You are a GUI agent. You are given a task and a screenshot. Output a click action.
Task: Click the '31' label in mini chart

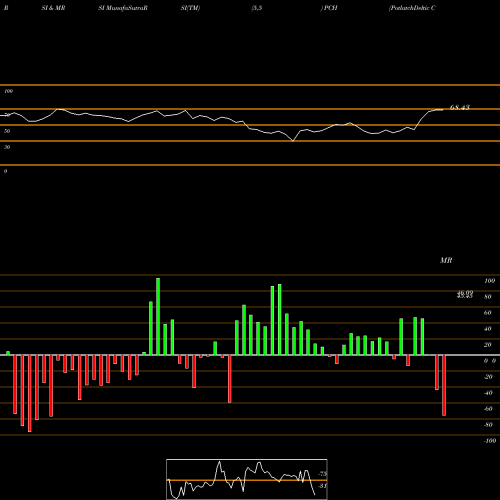click(x=322, y=486)
